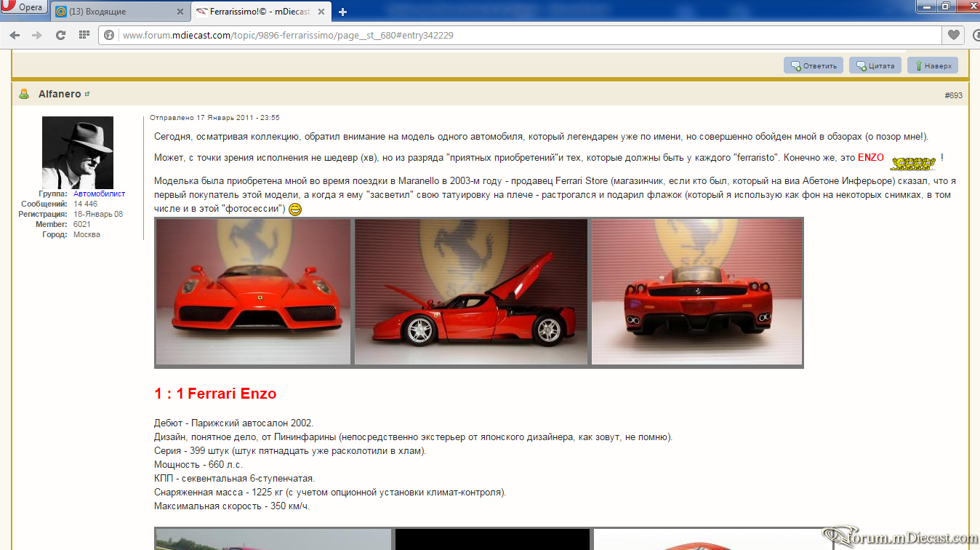The width and height of the screenshot is (980, 550).
Task: Click the 'Цитата' quote button
Action: pyautogui.click(x=875, y=65)
